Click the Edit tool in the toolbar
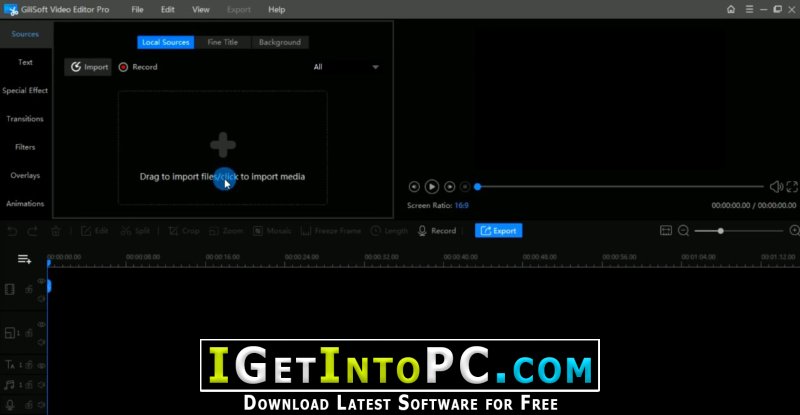 95,231
